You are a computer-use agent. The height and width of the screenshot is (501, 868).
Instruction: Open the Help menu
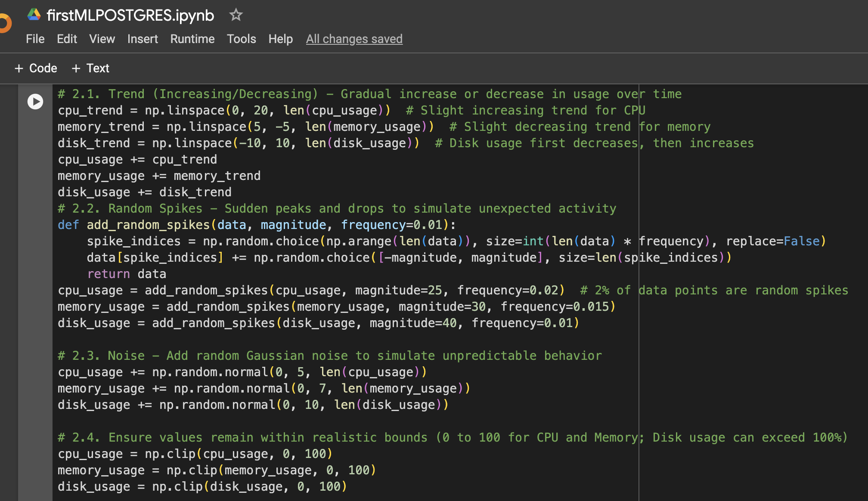click(x=281, y=39)
